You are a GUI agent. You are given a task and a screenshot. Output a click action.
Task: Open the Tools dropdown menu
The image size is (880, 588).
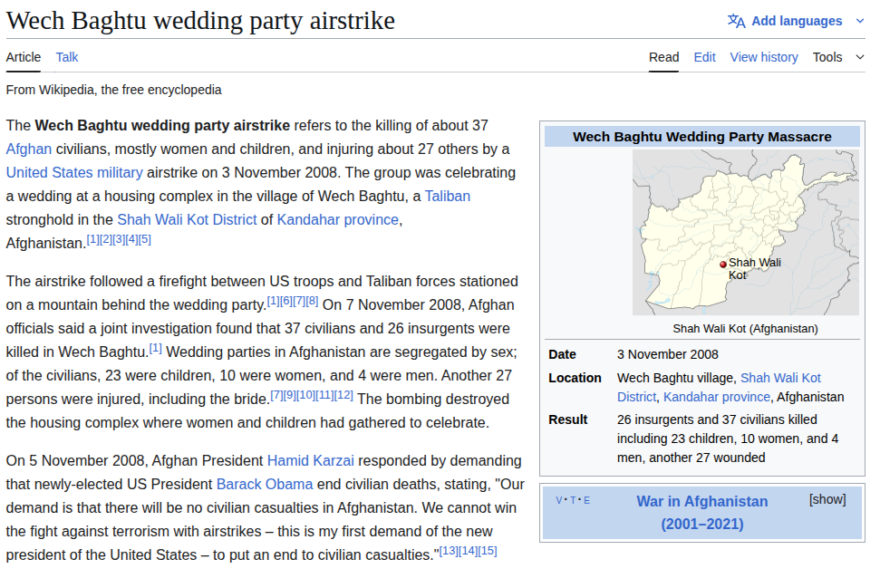click(839, 57)
